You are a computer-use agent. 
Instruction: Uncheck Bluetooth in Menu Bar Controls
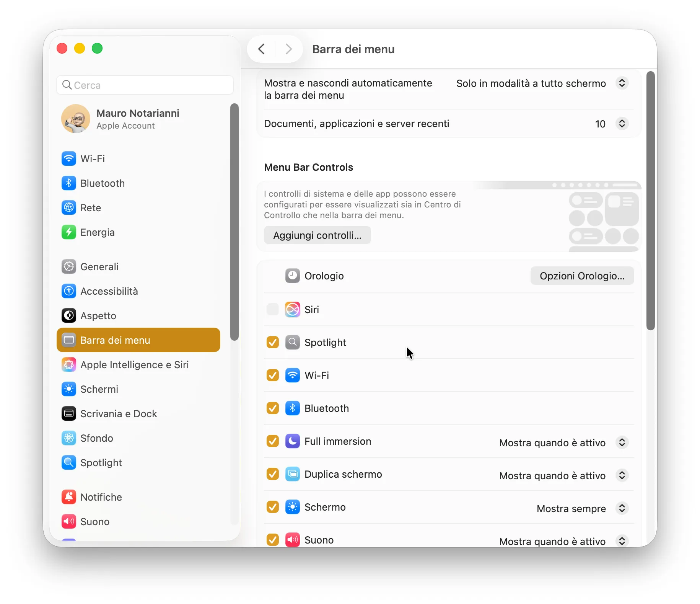272,408
